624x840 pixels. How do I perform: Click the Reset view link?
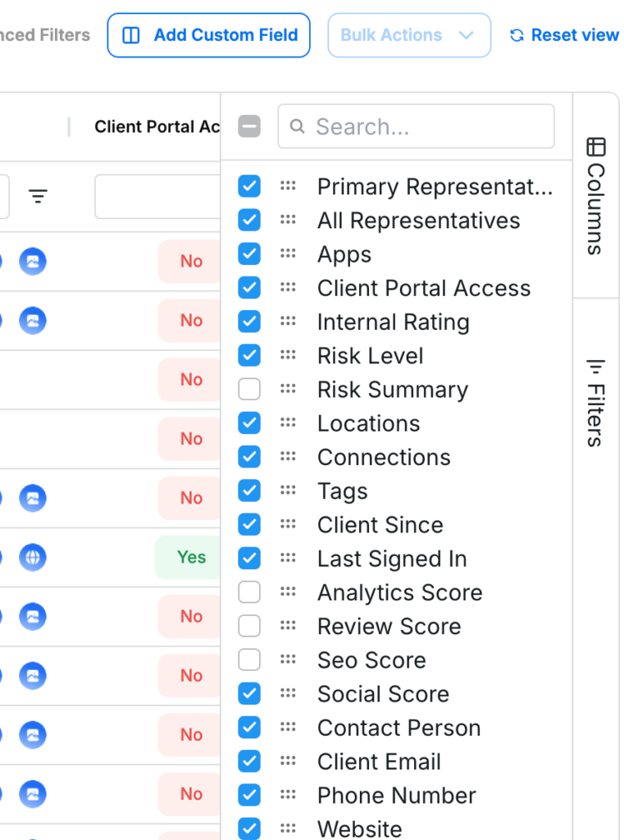pyautogui.click(x=564, y=35)
